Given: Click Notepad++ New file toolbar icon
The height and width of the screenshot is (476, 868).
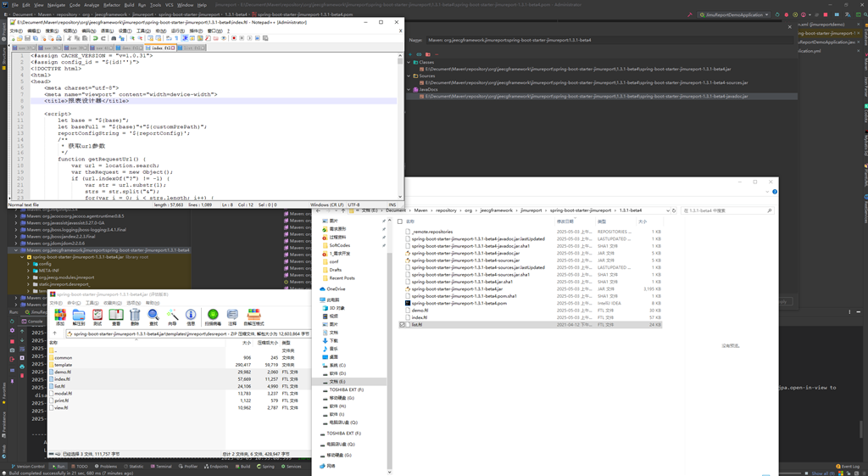Looking at the screenshot, I should coord(12,38).
